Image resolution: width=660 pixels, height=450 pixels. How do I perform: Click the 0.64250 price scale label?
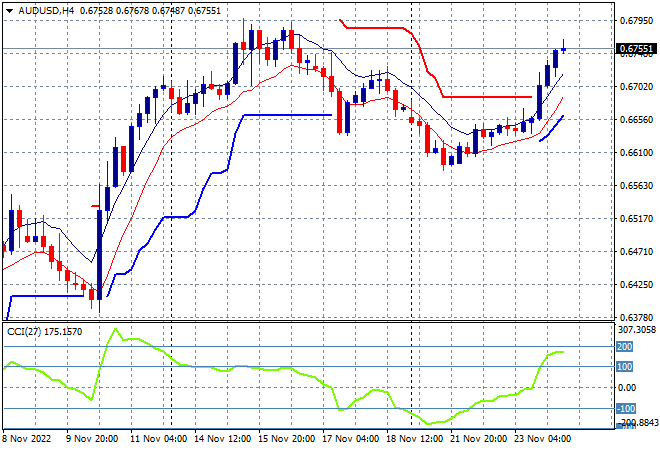pyautogui.click(x=637, y=285)
